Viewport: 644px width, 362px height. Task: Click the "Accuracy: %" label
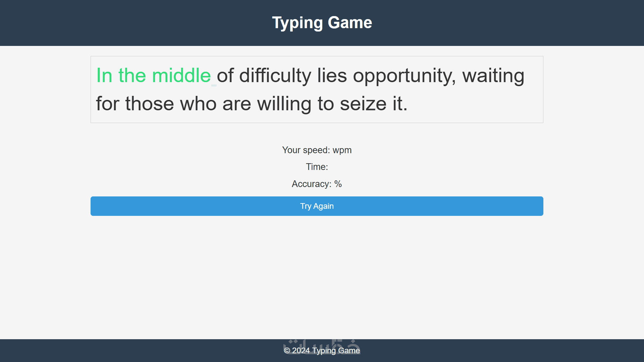[317, 184]
